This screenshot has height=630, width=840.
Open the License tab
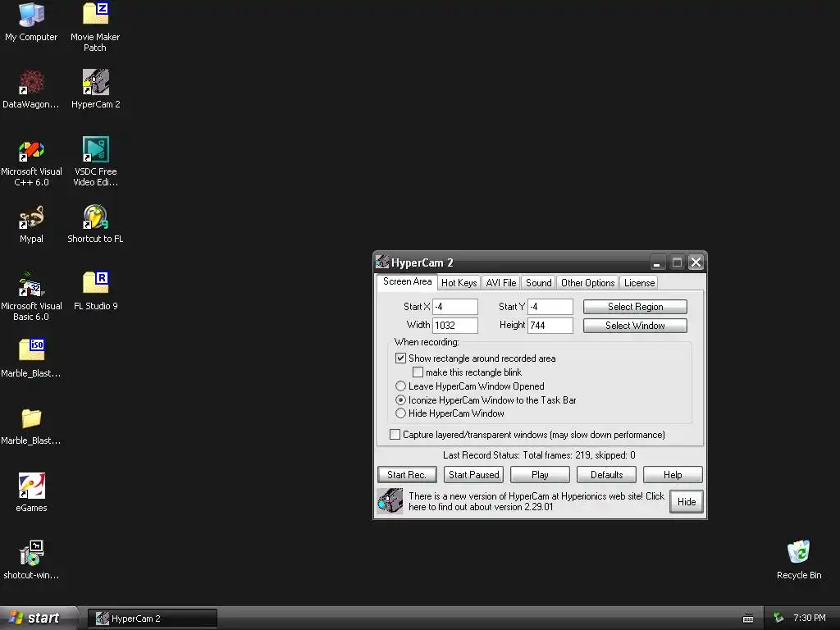point(639,283)
